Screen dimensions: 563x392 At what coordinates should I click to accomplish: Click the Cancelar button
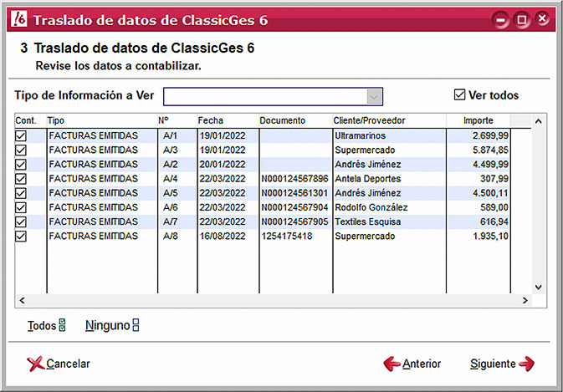[x=59, y=364]
